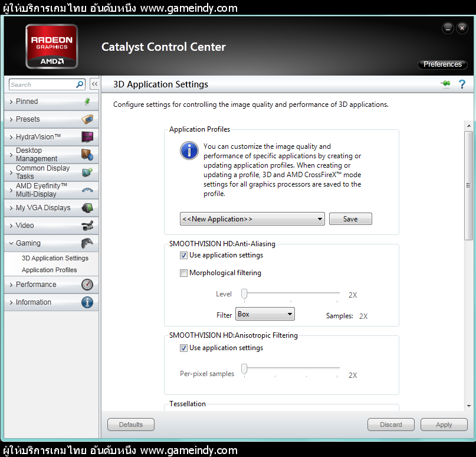
Task: Toggle Anti-Aliasing Use application settings checkbox
Action: click(x=183, y=255)
